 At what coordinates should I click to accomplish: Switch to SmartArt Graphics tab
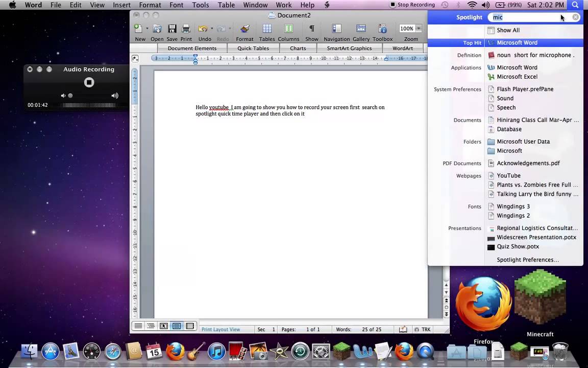tap(349, 48)
